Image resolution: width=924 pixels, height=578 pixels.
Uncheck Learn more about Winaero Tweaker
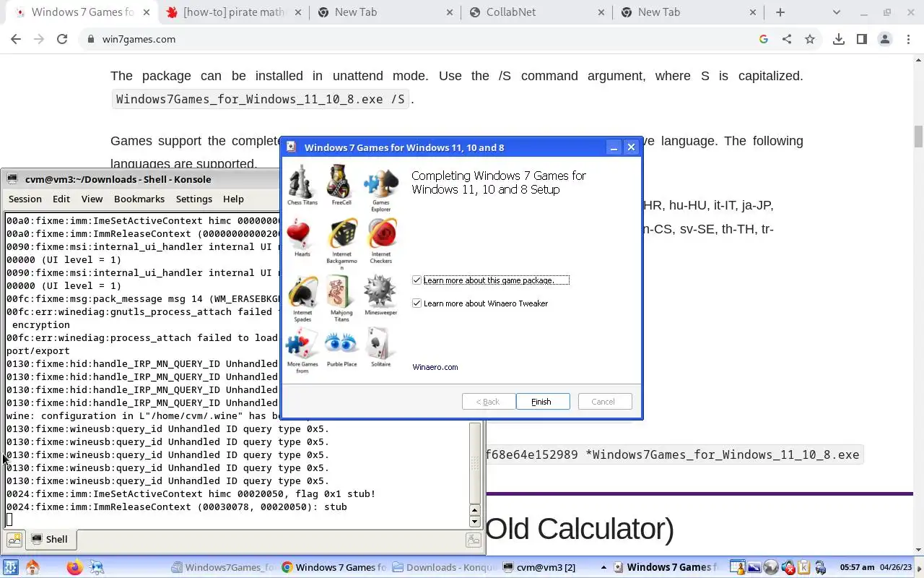point(417,303)
